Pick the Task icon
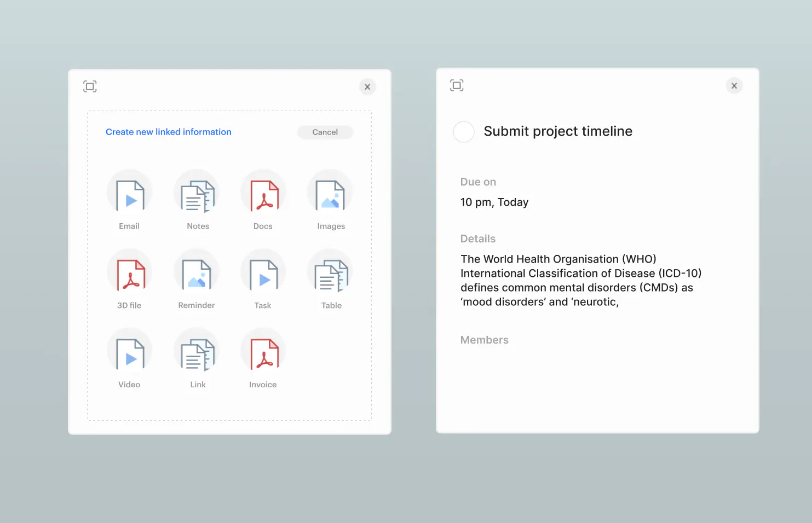 click(263, 271)
